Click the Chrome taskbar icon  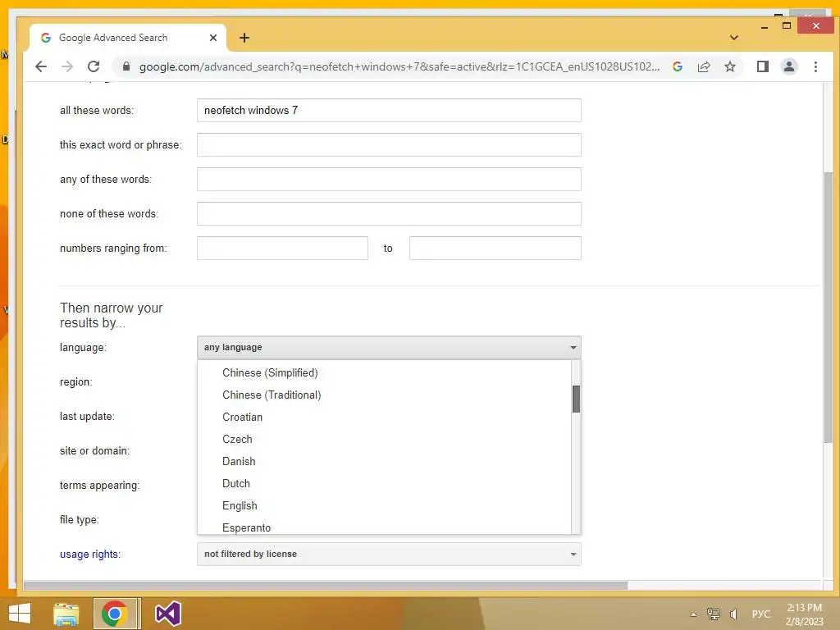(114, 614)
